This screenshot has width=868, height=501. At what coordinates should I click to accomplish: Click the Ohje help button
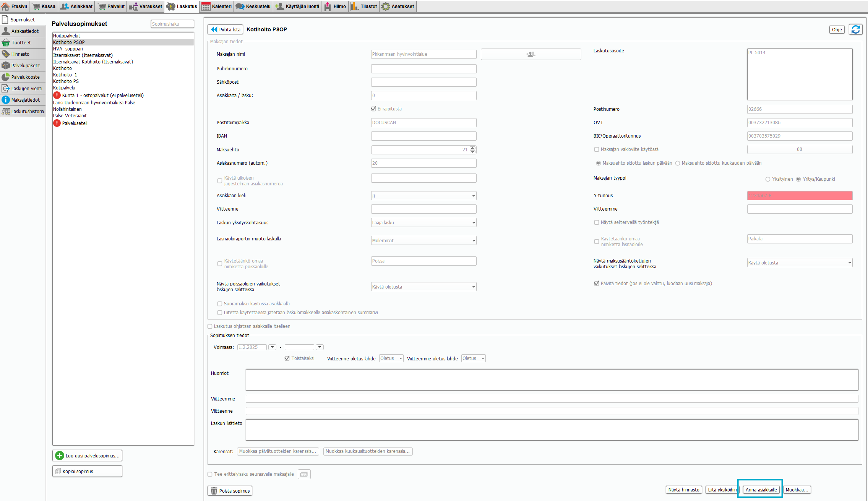click(837, 29)
